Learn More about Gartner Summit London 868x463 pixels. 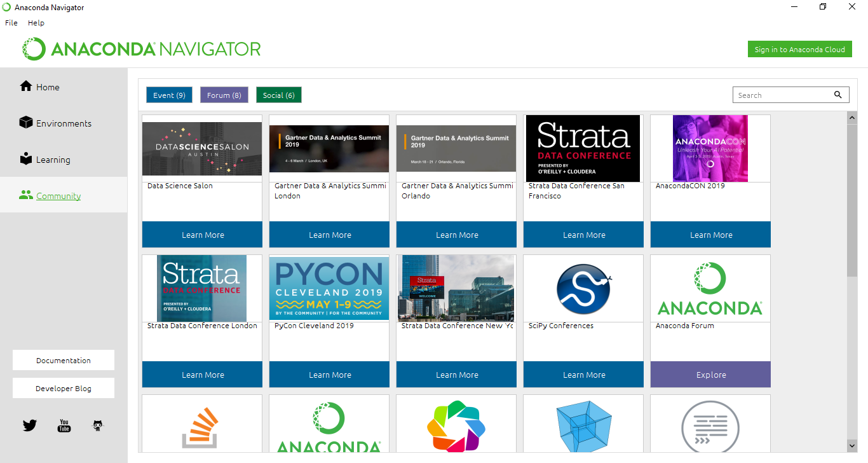[329, 235]
